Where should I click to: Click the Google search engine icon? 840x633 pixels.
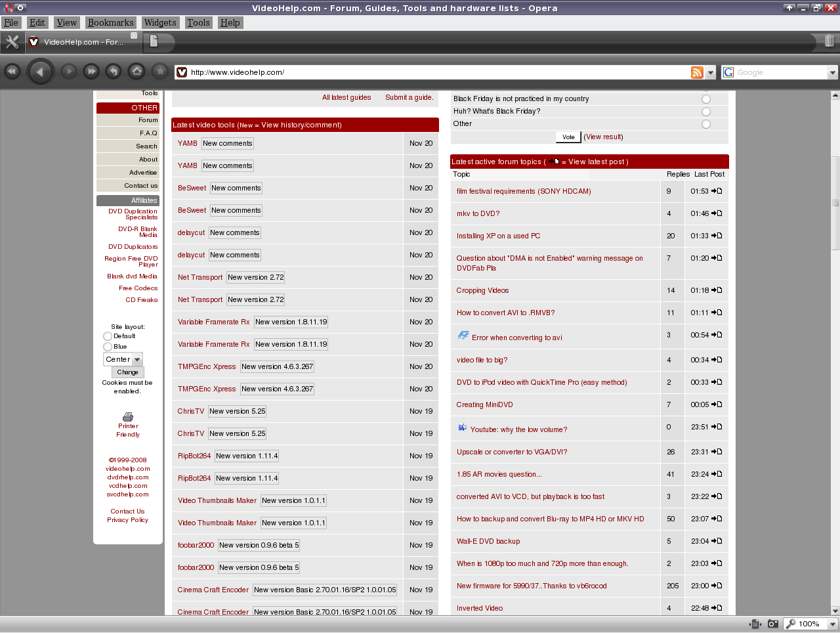pos(728,72)
